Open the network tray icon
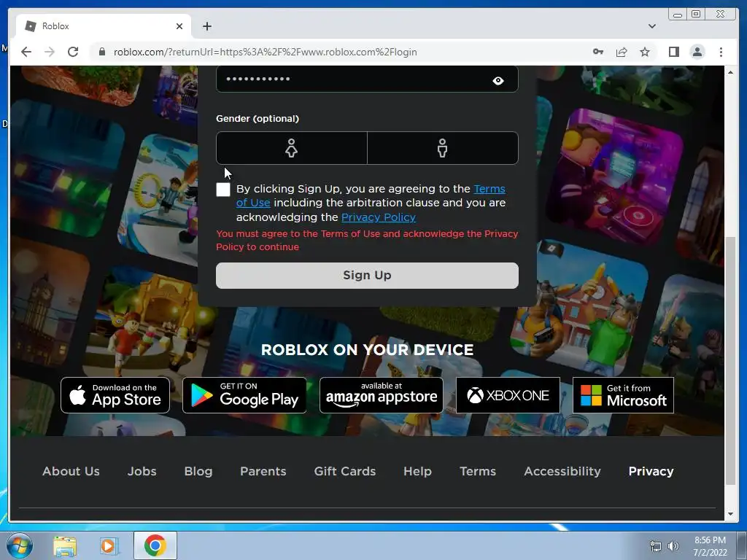 click(656, 546)
